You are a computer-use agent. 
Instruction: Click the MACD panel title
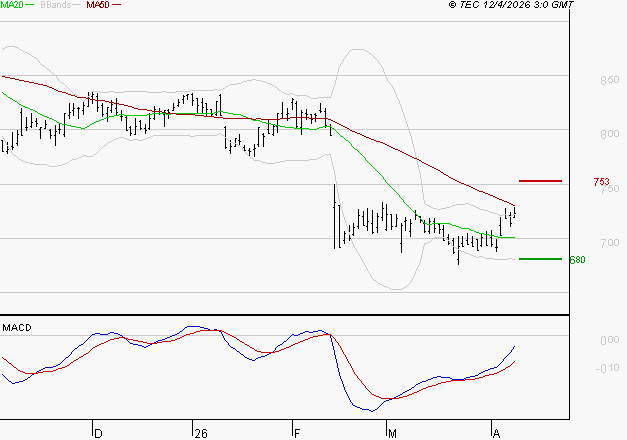(x=17, y=328)
